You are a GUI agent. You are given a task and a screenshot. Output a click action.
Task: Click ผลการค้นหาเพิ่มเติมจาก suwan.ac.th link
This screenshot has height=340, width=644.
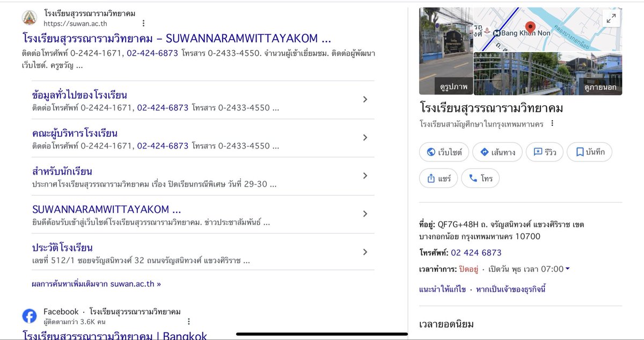coord(96,284)
